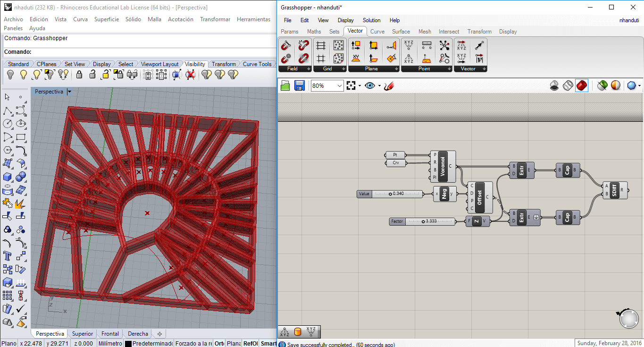
Task: Expand the Field panel plus
Action: click(x=309, y=69)
